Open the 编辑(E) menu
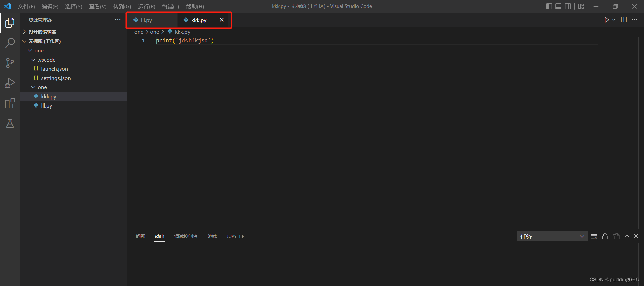This screenshot has height=286, width=644. [50, 6]
